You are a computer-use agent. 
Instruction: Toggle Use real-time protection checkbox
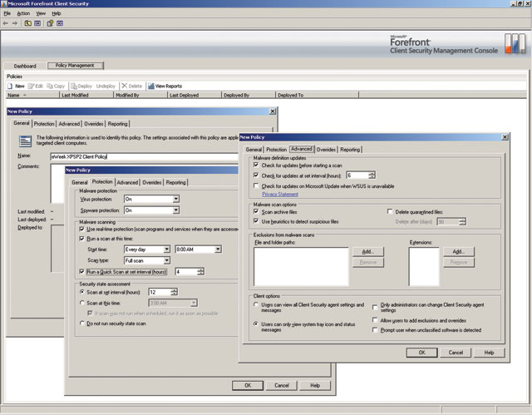pyautogui.click(x=81, y=229)
